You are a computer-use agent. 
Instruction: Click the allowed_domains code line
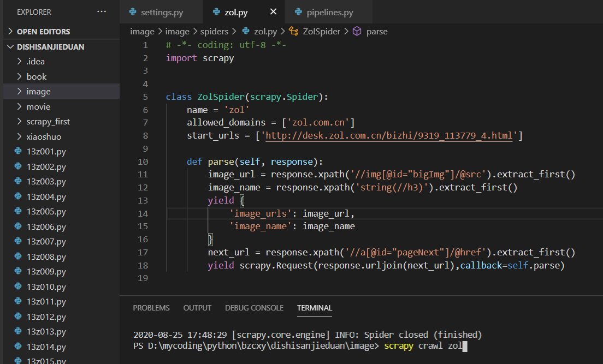[x=271, y=123]
